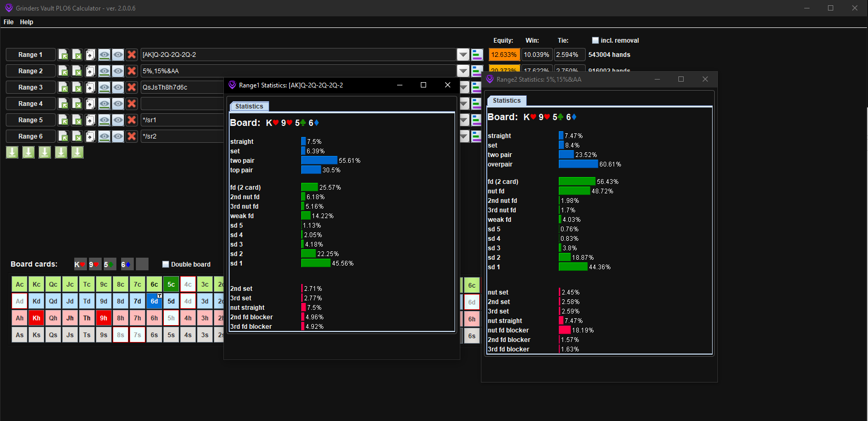Click the card selector icon for Range 6
This screenshot has width=868, height=421.
(91, 136)
